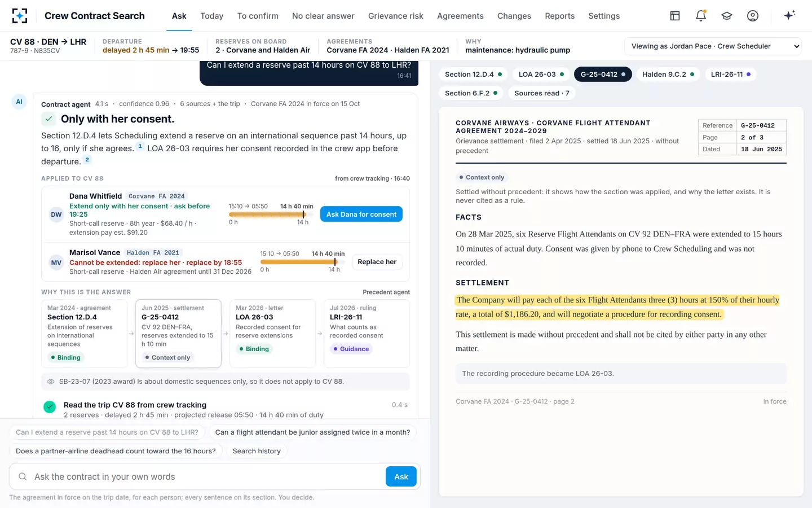Open the No clear answer tab
The image size is (812, 508).
[323, 16]
